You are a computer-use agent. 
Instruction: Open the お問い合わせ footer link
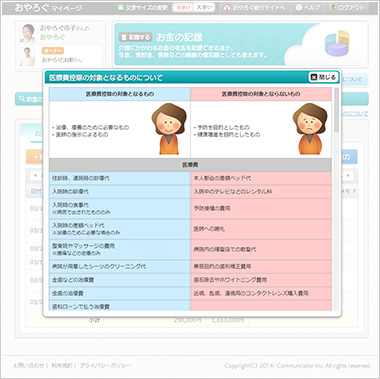tap(28, 366)
